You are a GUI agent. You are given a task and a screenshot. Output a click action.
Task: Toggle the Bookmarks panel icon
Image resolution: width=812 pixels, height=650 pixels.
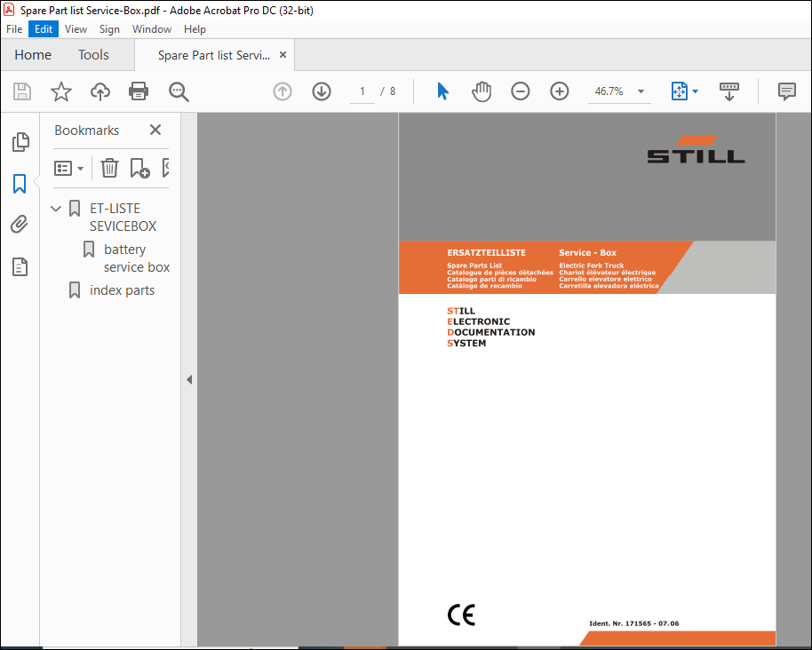(x=20, y=184)
